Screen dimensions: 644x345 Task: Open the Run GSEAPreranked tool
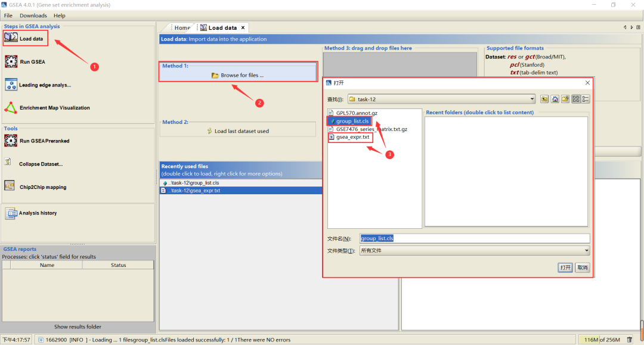37,141
